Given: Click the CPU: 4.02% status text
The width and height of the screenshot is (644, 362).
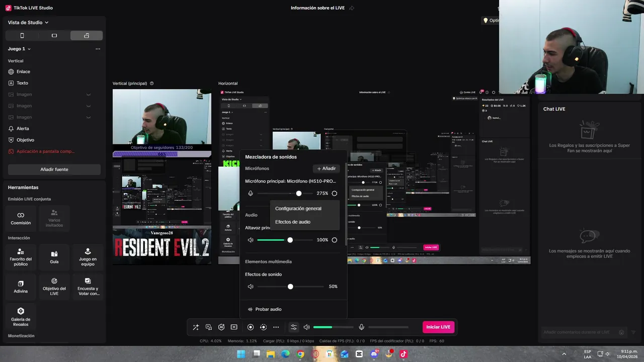Looking at the screenshot, I should (x=210, y=341).
